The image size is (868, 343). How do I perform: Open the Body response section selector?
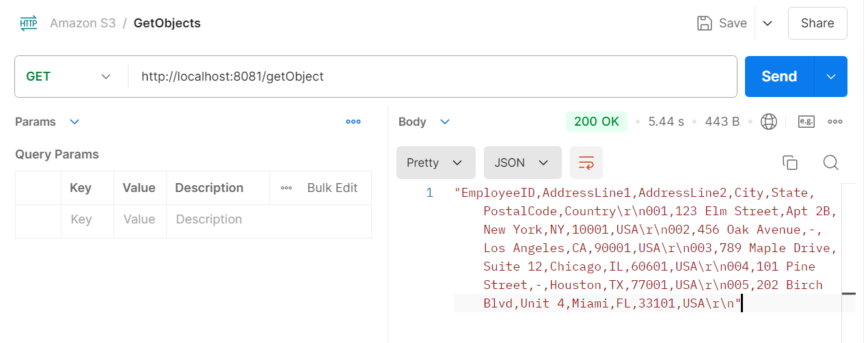tap(424, 122)
